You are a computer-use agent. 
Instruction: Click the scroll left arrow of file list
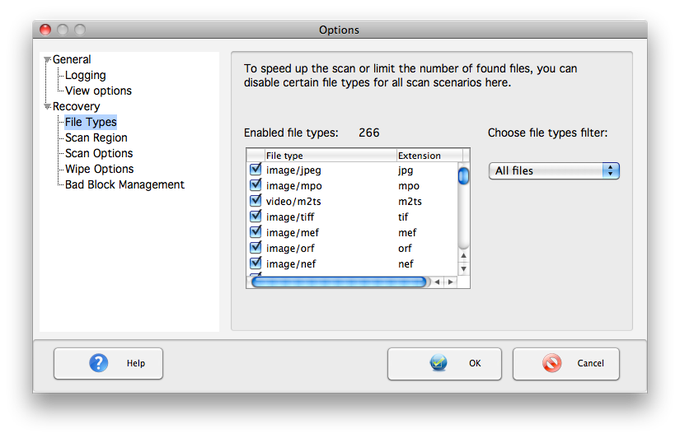point(437,282)
